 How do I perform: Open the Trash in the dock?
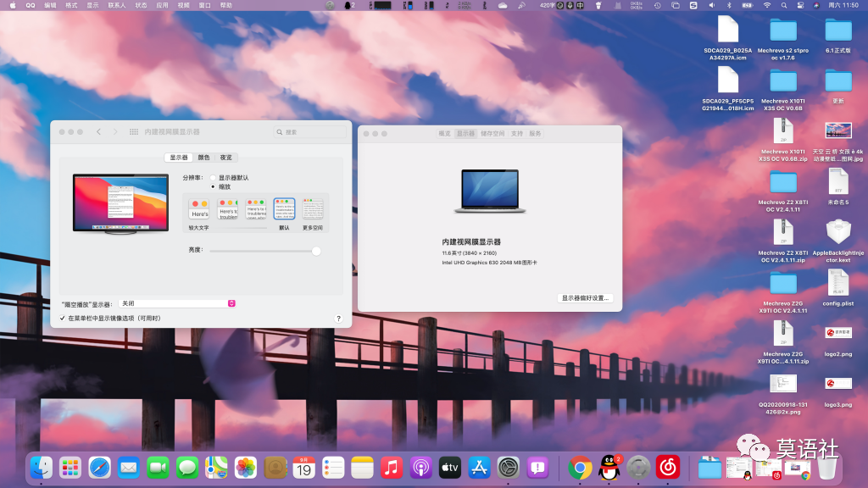(x=826, y=468)
